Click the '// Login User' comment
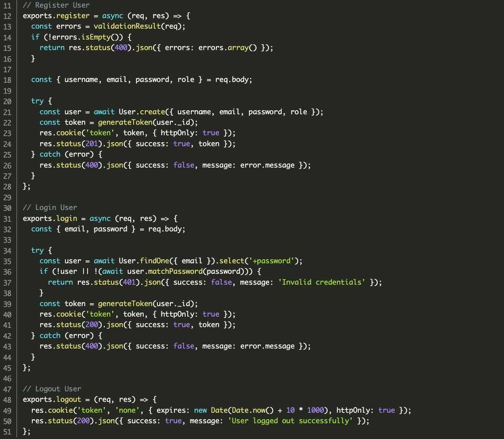This screenshot has height=439, width=504. 50,208
